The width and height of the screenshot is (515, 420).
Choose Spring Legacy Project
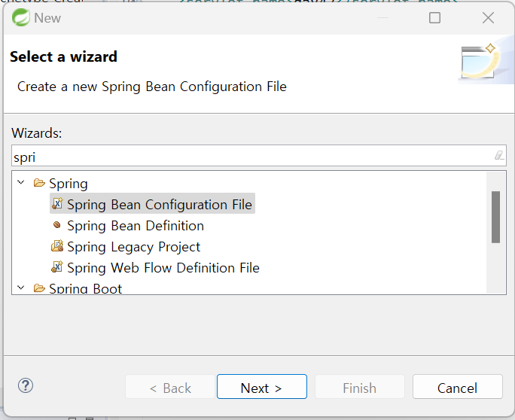click(x=134, y=247)
